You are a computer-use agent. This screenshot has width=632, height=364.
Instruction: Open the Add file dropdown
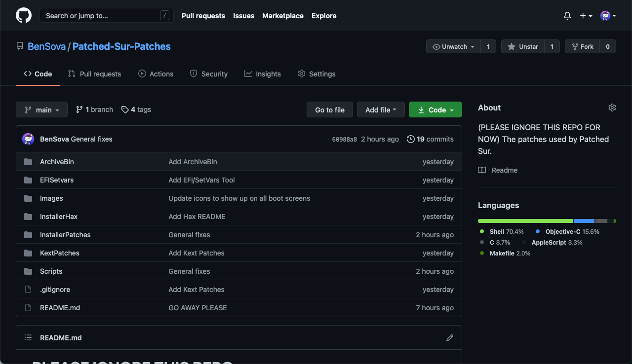[381, 109]
